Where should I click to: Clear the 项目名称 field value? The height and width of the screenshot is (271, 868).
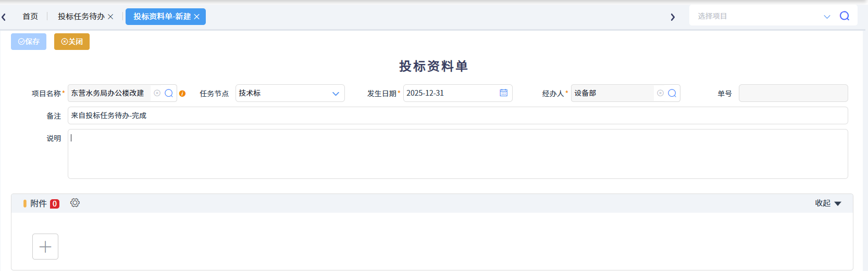click(157, 93)
